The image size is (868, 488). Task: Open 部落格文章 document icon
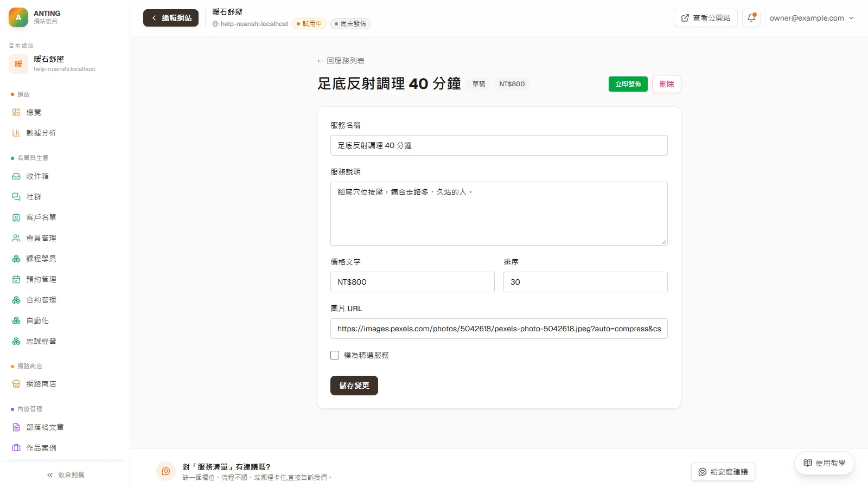click(16, 427)
